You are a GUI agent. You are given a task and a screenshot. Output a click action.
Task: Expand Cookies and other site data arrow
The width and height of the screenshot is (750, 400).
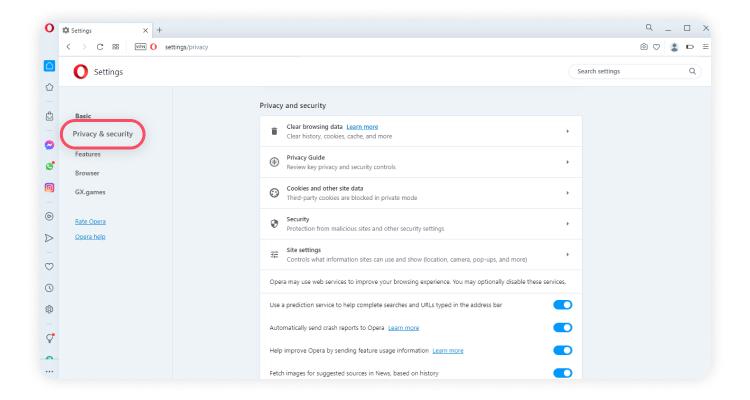click(x=568, y=193)
